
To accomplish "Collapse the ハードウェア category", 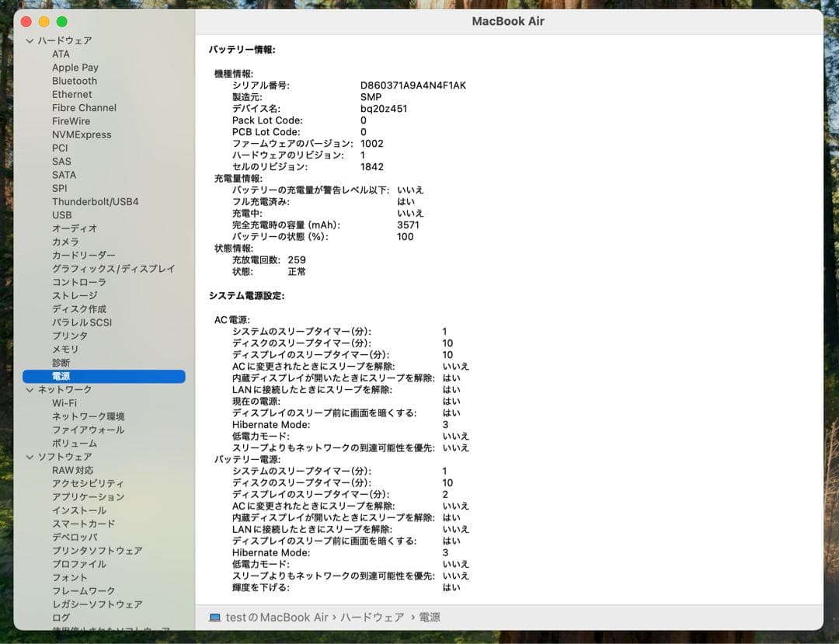I will tap(30, 40).
